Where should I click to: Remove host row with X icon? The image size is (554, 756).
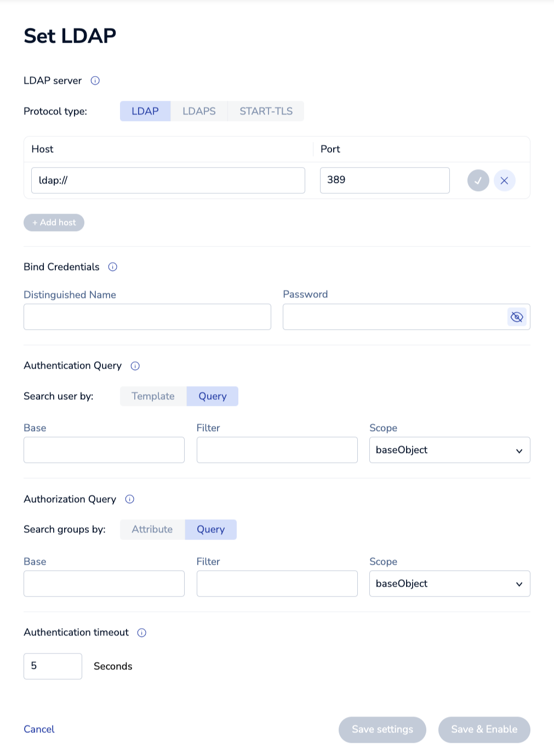tap(504, 180)
